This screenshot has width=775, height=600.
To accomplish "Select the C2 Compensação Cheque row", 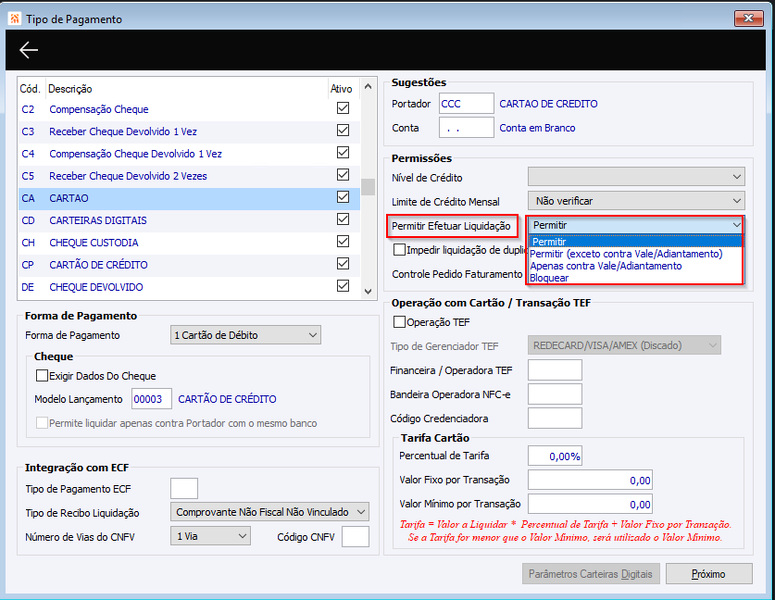I will coord(189,109).
